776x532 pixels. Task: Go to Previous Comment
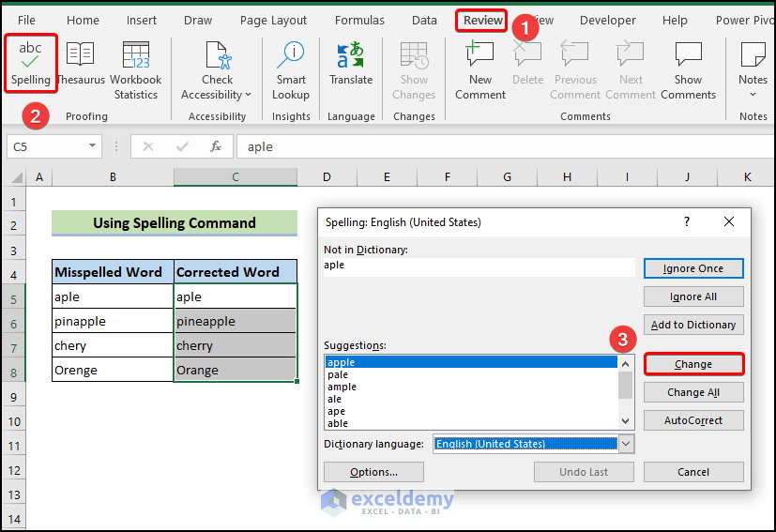click(575, 70)
